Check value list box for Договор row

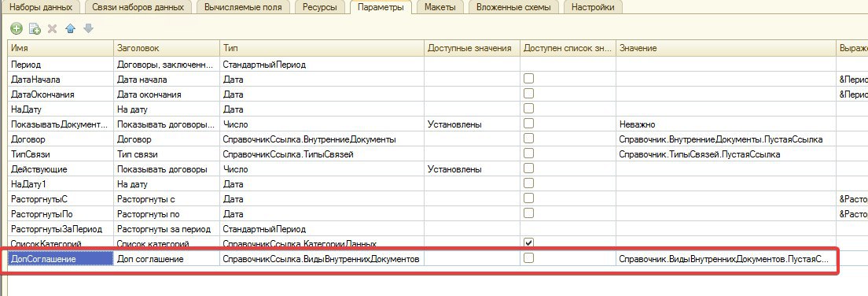pyautogui.click(x=528, y=139)
